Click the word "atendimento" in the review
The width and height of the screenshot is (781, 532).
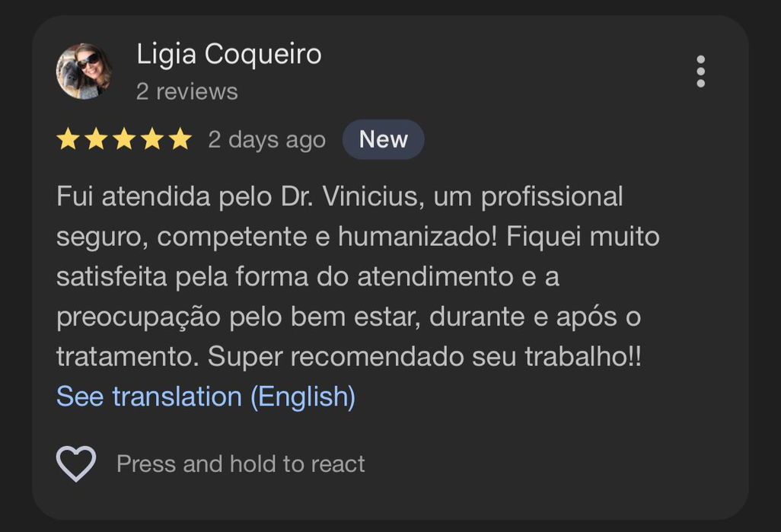pos(436,277)
